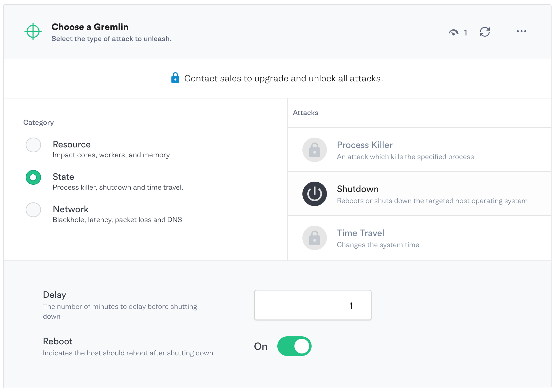
Task: Click the Shutdown power icon
Action: click(x=314, y=194)
